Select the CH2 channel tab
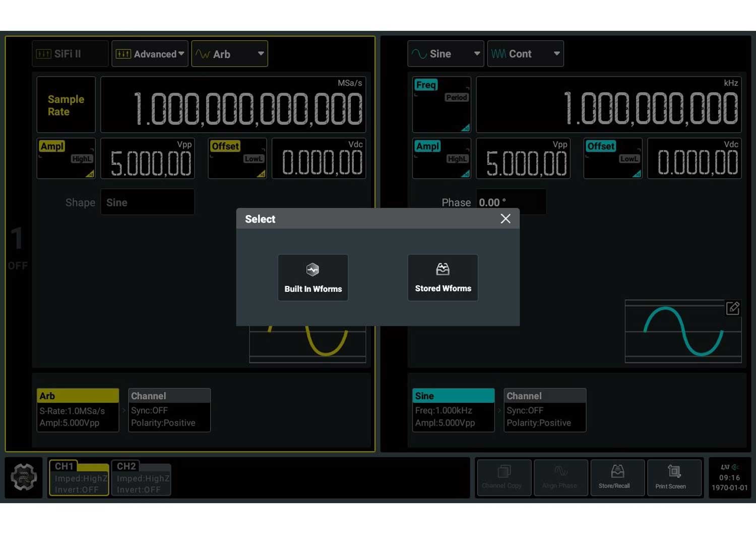Image resolution: width=756 pixels, height=534 pixels. click(x=141, y=478)
